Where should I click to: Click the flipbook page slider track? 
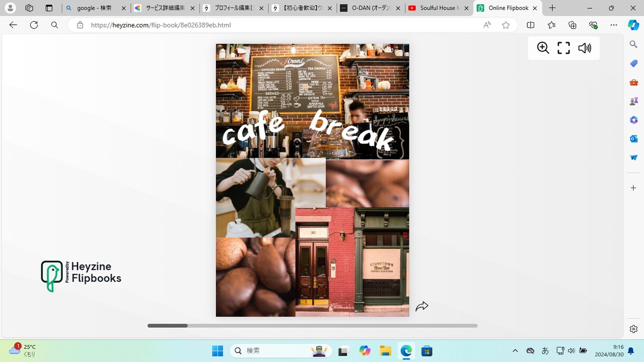point(312,326)
